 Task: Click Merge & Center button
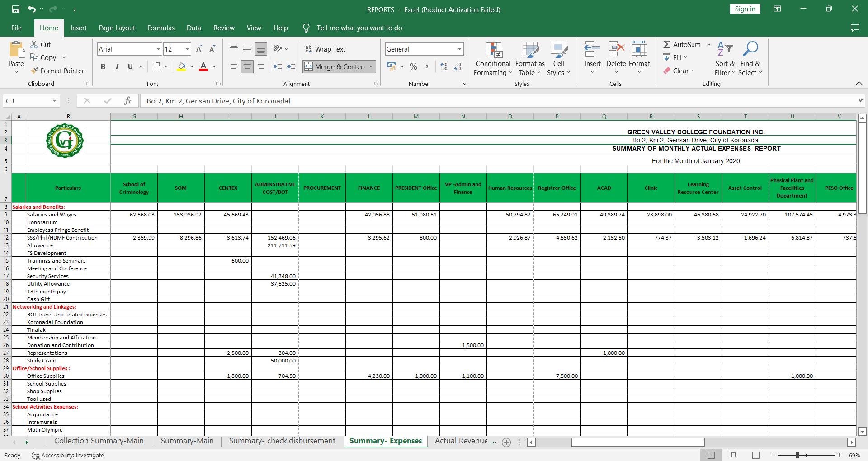[335, 66]
